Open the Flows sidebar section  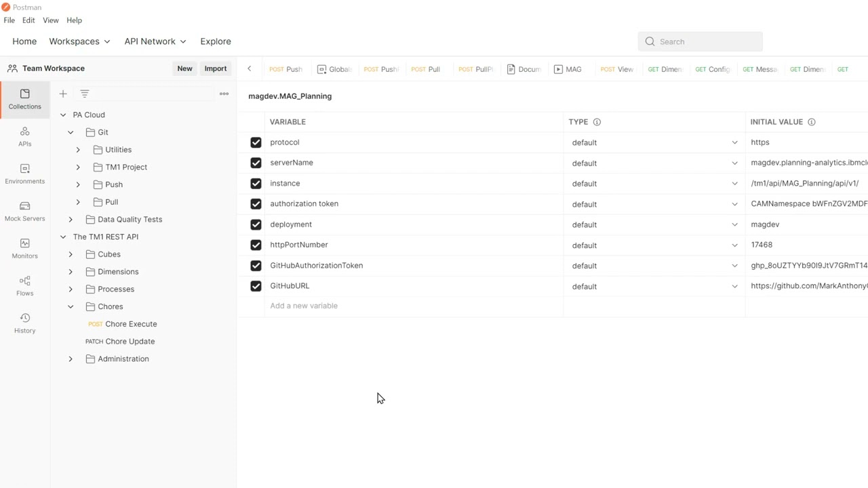point(24,285)
